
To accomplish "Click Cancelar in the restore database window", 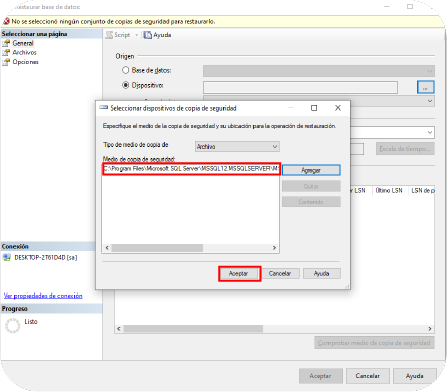I will point(368,376).
